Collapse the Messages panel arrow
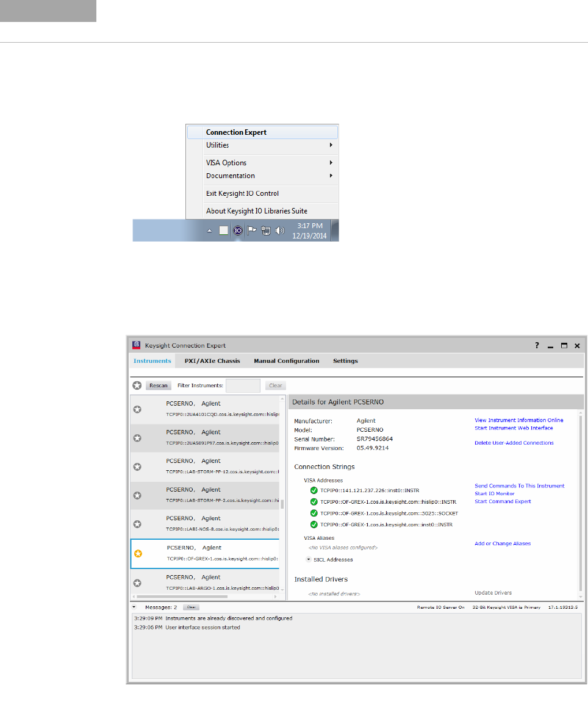588x702 pixels. (x=134, y=607)
